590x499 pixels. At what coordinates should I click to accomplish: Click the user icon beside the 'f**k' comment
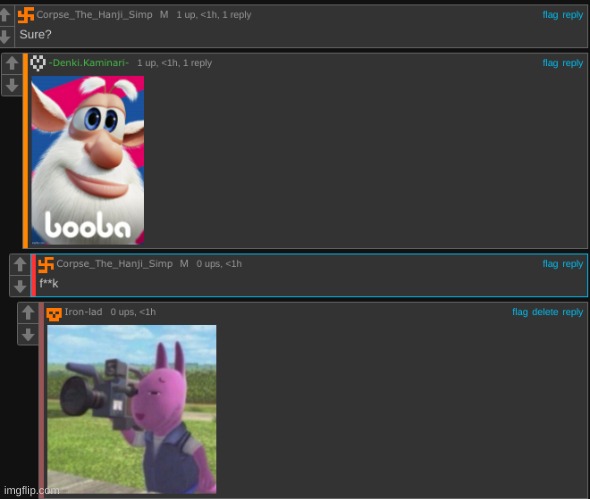(46, 265)
